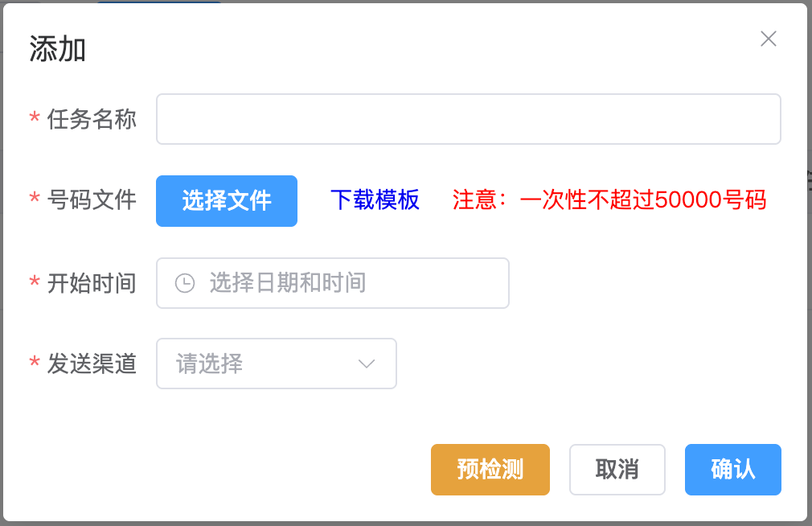The image size is (812, 526).
Task: Open the 下载模板 link
Action: pyautogui.click(x=375, y=200)
